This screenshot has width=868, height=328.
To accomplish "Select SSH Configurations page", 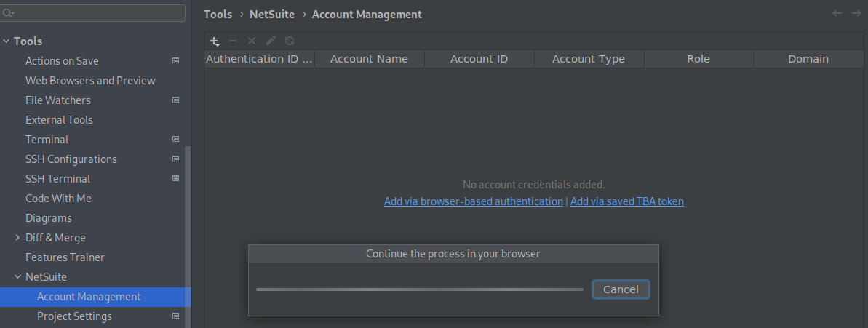I will [71, 159].
